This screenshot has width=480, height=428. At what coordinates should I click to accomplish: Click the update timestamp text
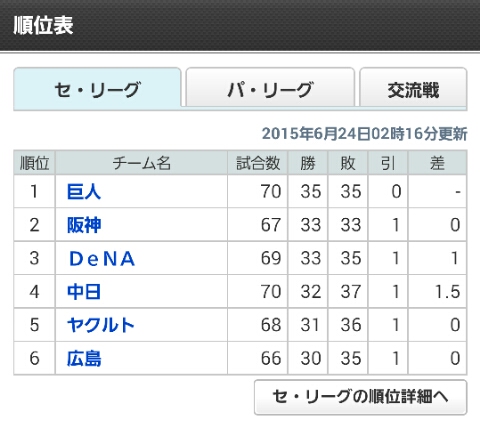click(x=364, y=134)
